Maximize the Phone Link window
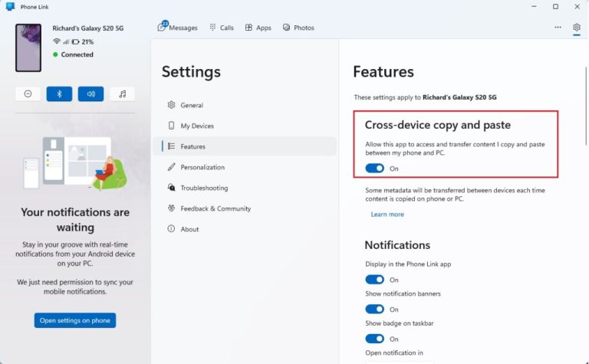589x364 pixels. pos(555,7)
